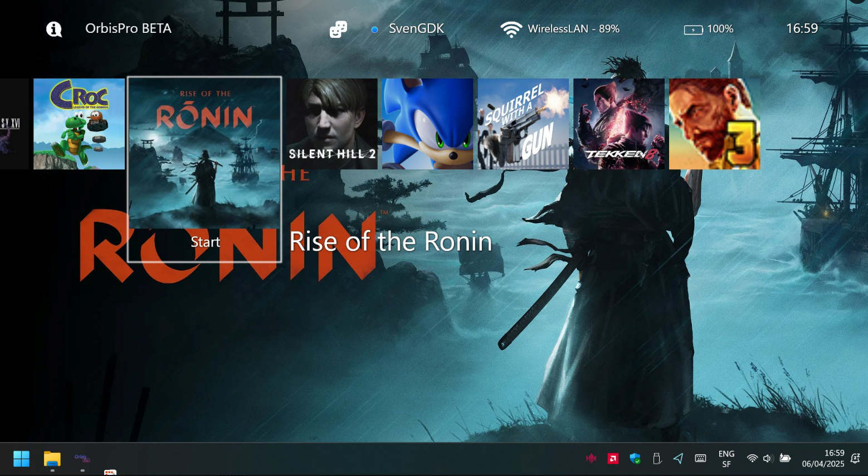
Task: Click the 16:59 clock in OrbisPro top bar
Action: tap(802, 28)
